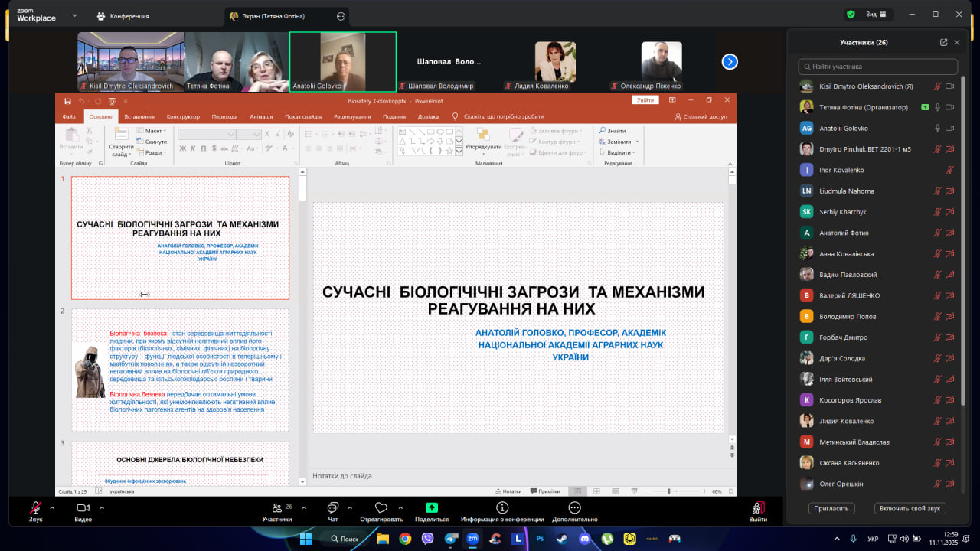Image resolution: width=980 pixels, height=551 pixels.
Task: Open options on Экран (Тетяна Фотіна) tab
Action: pos(341,16)
